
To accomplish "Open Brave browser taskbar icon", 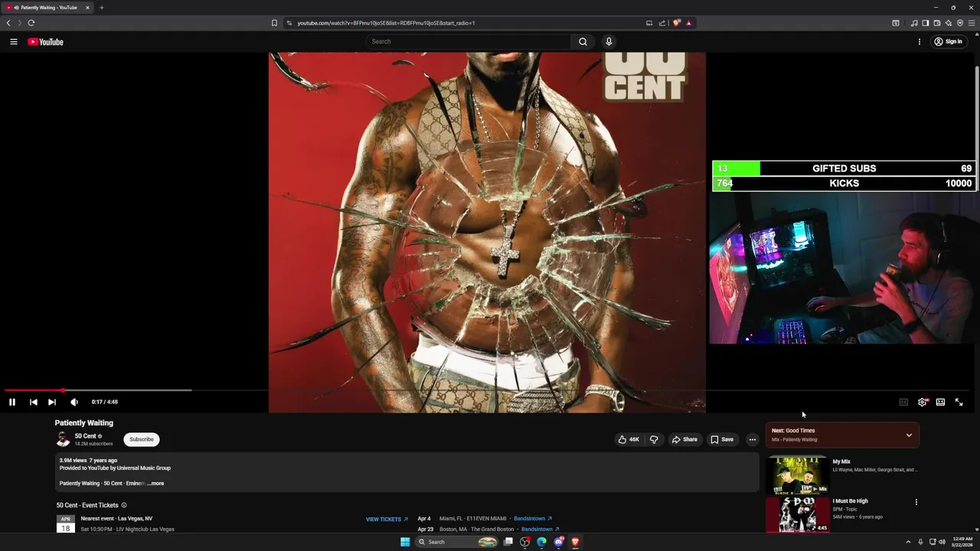I will coord(575,542).
